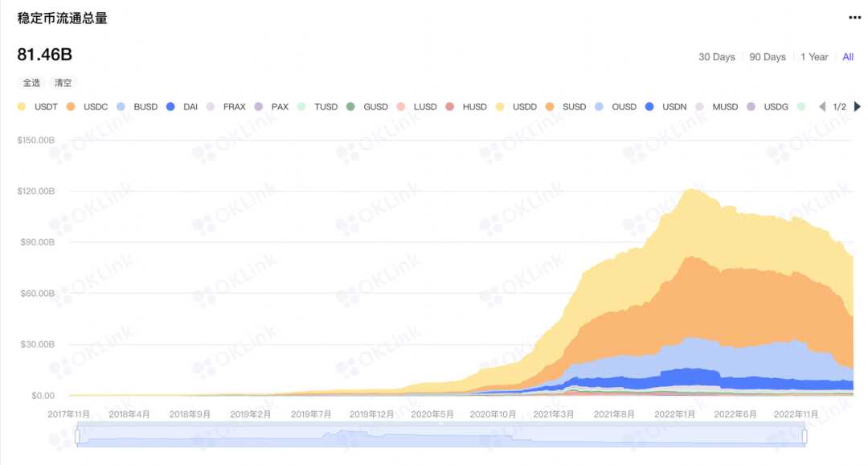This screenshot has height=465, width=868.
Task: Show All time range data
Action: click(x=848, y=57)
